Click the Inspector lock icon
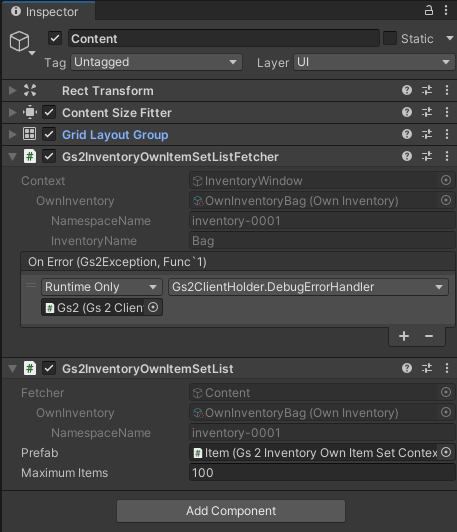This screenshot has height=532, width=457. [x=429, y=11]
